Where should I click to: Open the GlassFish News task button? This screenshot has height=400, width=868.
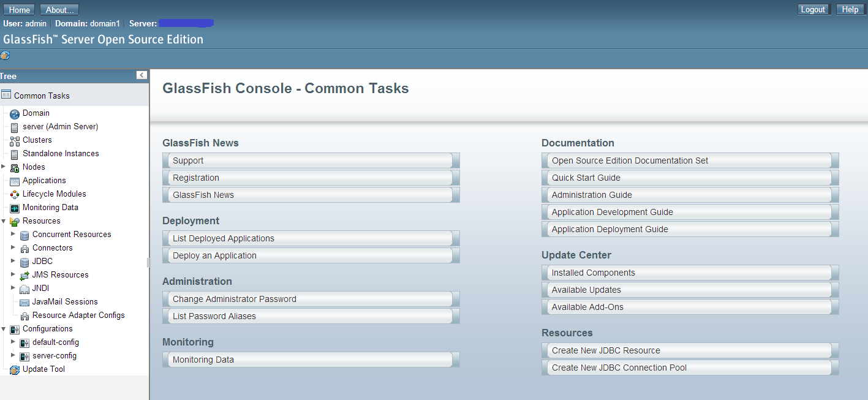point(311,195)
